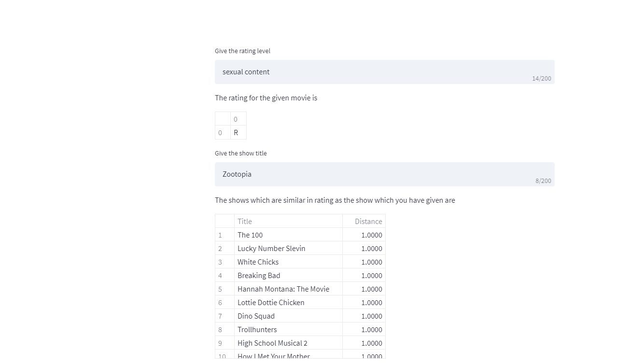Click the rating level input field
This screenshot has height=364, width=644.
[384, 71]
